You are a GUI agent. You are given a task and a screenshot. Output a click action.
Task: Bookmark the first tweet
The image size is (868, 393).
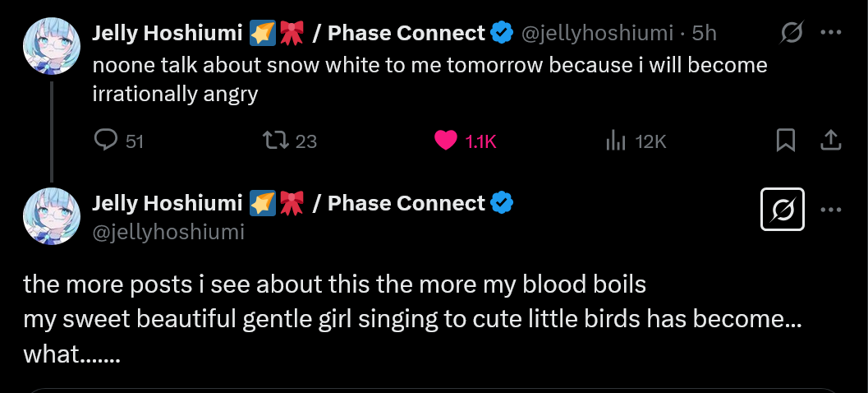[x=786, y=141]
